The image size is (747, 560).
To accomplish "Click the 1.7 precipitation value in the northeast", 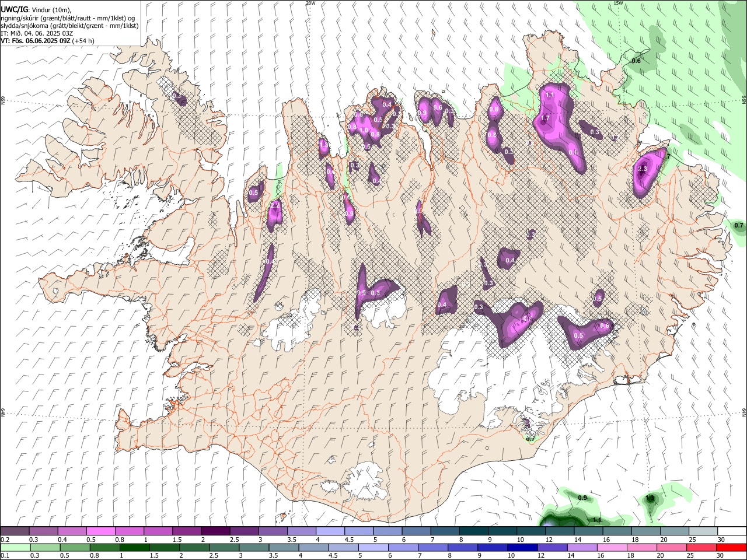I will 545,118.
